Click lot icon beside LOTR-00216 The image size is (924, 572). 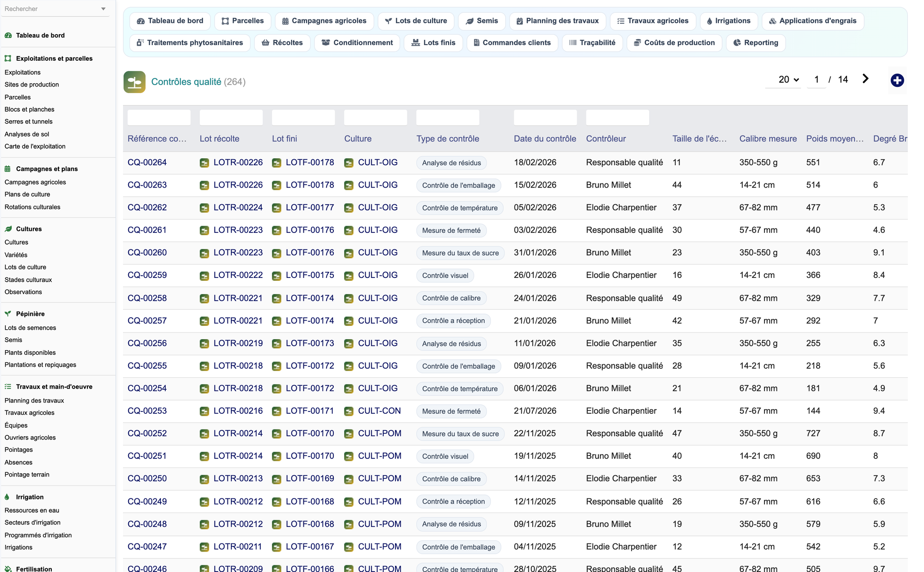tap(204, 411)
